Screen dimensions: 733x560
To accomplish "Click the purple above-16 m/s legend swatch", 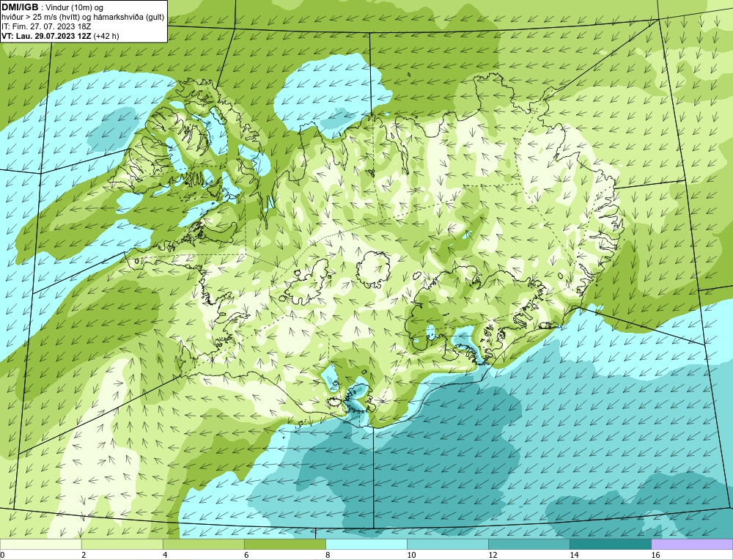I will point(692,544).
